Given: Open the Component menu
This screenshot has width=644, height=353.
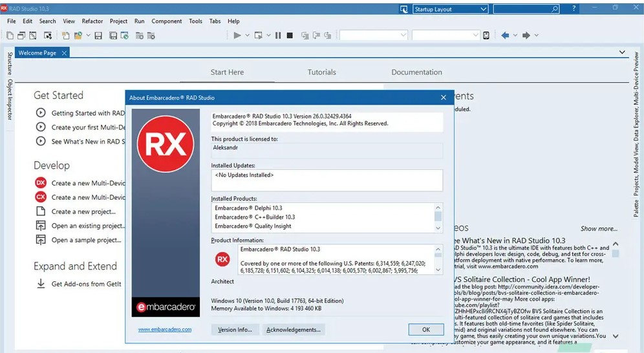Looking at the screenshot, I should pos(167,21).
